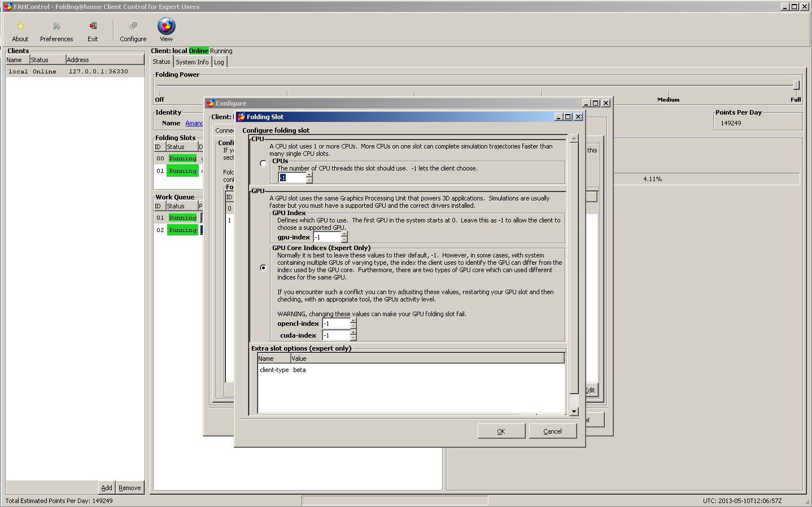Confirm with the OK button
This screenshot has height=507, width=812.
point(501,431)
